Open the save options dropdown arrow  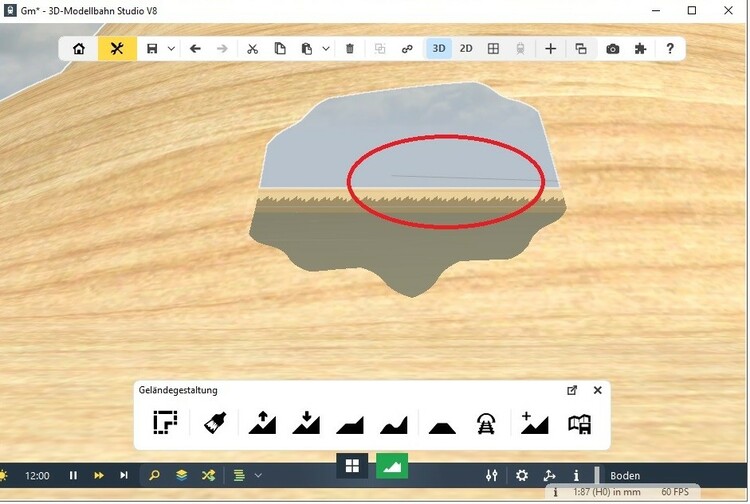tap(171, 48)
